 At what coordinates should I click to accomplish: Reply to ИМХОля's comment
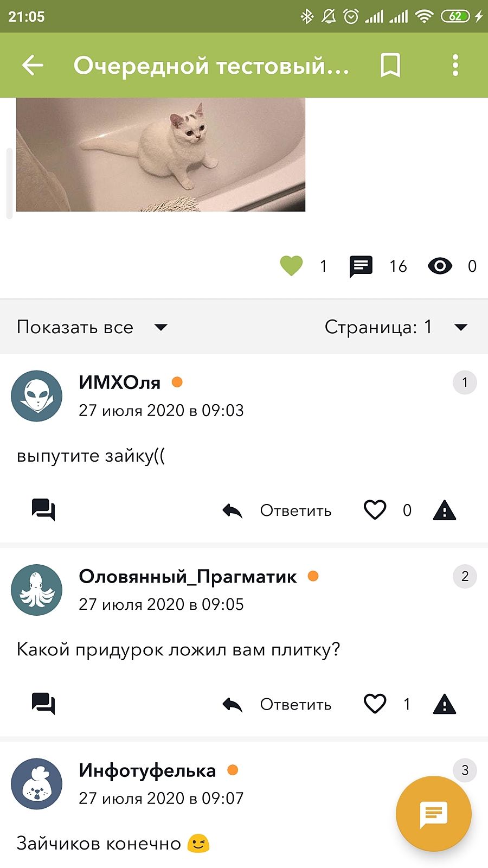pyautogui.click(x=277, y=510)
